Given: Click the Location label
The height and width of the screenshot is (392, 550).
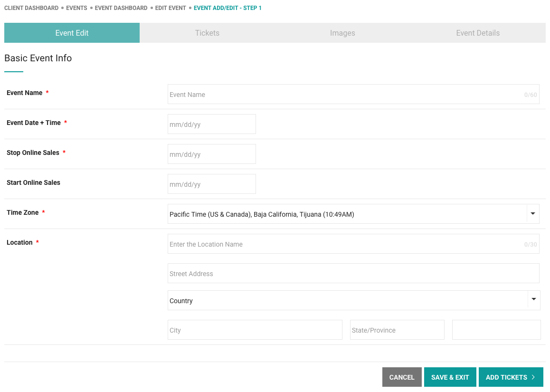Looking at the screenshot, I should (19, 242).
